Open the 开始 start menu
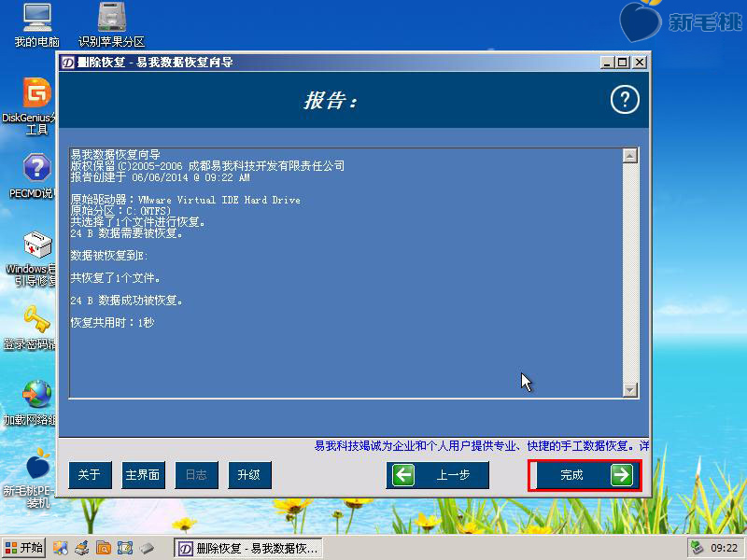The height and width of the screenshot is (560, 747). [x=23, y=548]
